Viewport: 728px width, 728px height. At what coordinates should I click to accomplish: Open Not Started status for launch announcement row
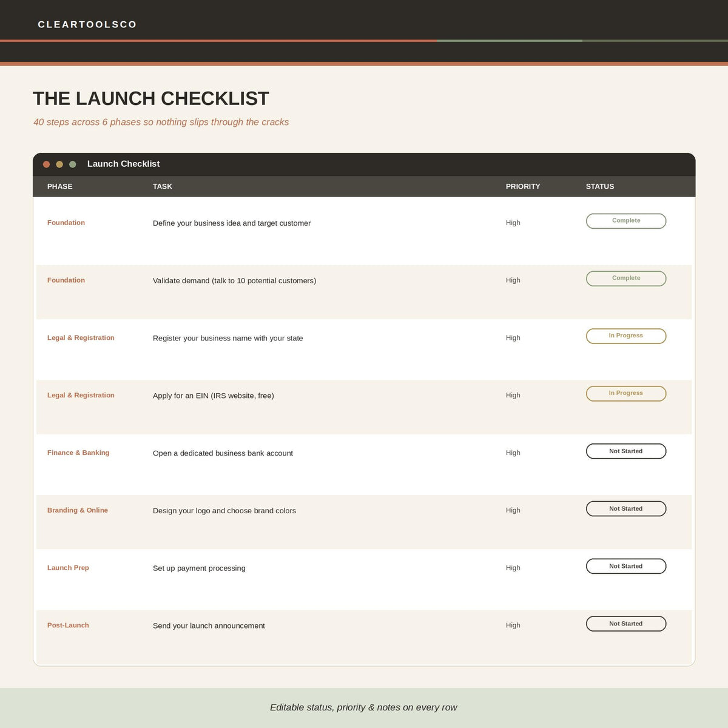pos(626,624)
